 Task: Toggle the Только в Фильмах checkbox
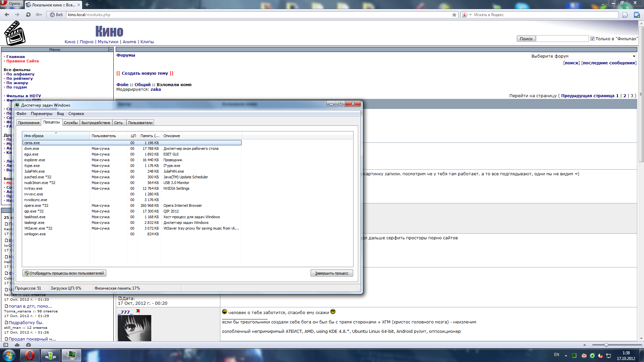pyautogui.click(x=592, y=39)
